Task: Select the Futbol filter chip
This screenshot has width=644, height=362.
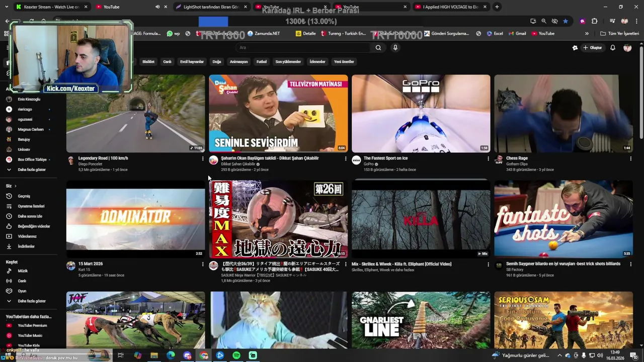Action: 262,62
